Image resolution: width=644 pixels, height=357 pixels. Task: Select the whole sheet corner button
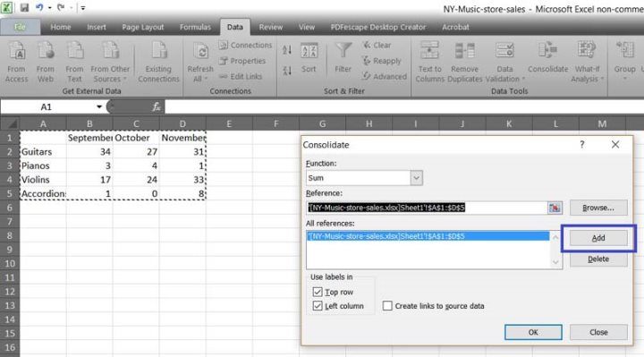tap(10, 123)
